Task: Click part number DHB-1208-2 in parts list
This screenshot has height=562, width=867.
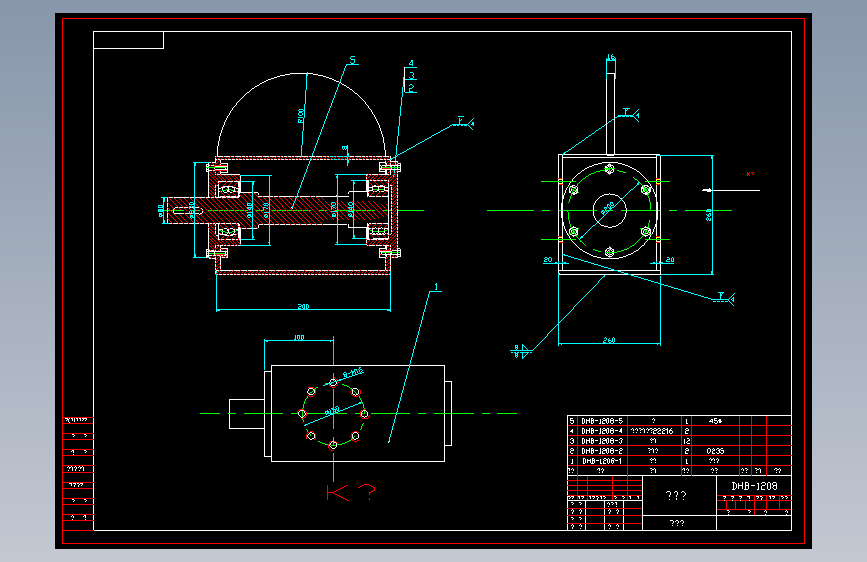Action: pyautogui.click(x=602, y=451)
